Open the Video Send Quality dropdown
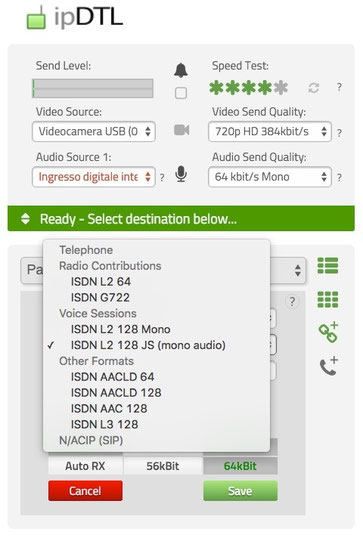The height and width of the screenshot is (541, 363). coord(270,131)
